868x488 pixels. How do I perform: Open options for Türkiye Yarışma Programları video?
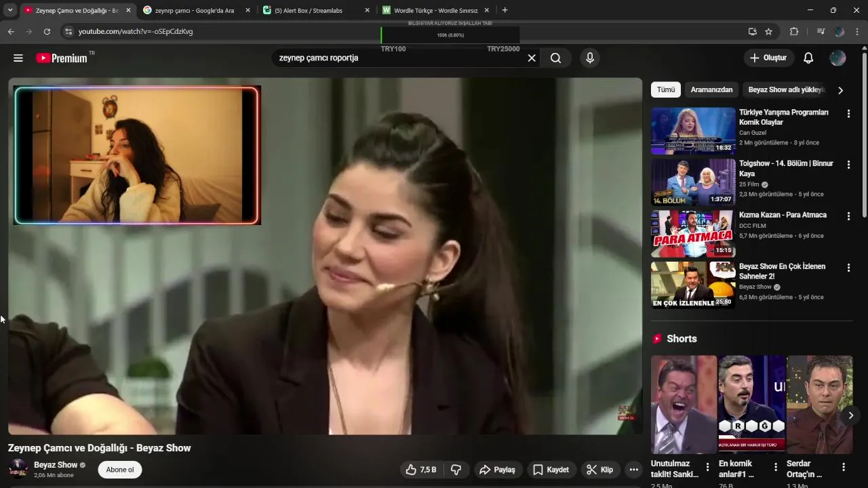coord(848,114)
